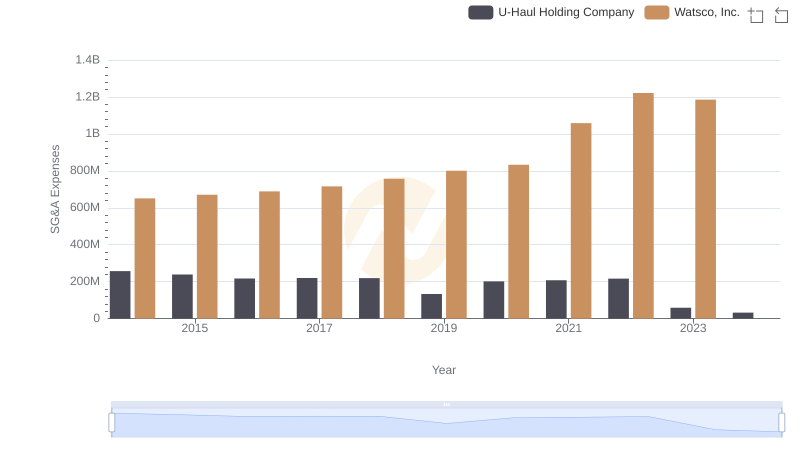
Task: Select the U-Haul bar for 2021
Action: (x=556, y=299)
